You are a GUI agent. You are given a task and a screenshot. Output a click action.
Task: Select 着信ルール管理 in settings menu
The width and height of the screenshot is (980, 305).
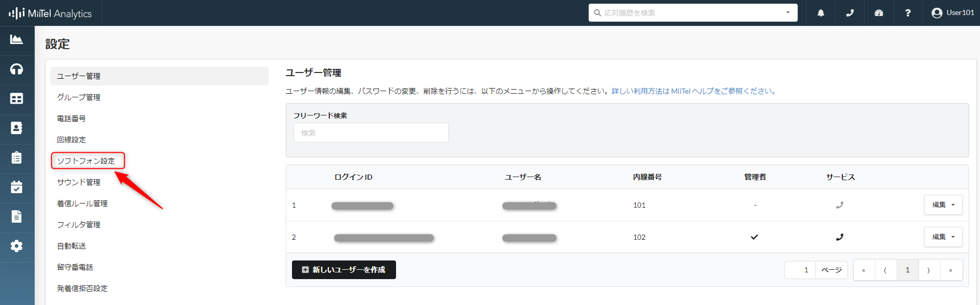(x=82, y=204)
